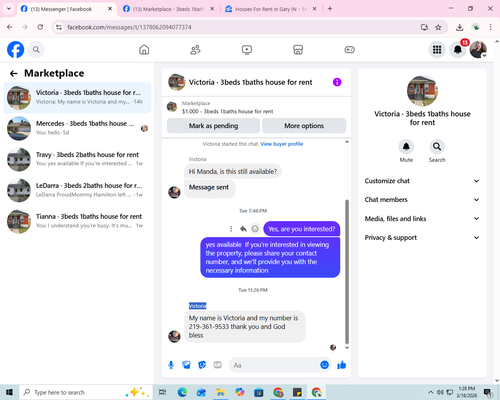React to 'Yes, are you interested?' message
This screenshot has height=400, width=500.
pyautogui.click(x=255, y=229)
